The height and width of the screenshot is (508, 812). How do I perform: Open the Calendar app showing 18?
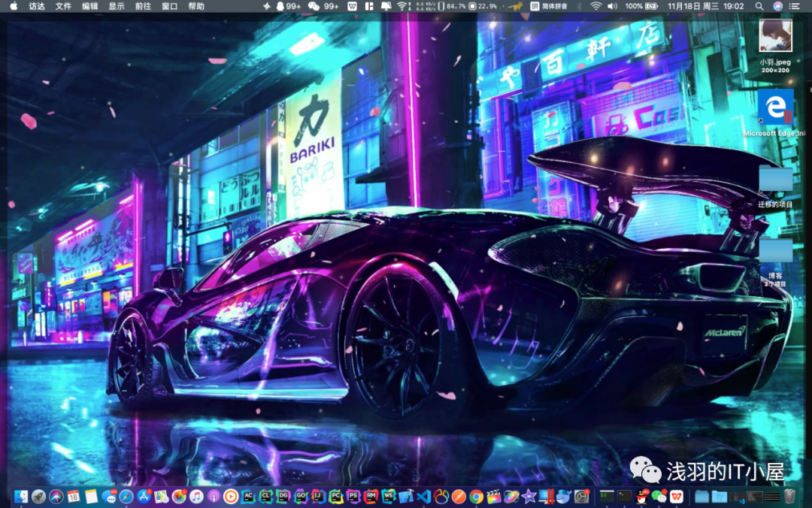[x=74, y=497]
